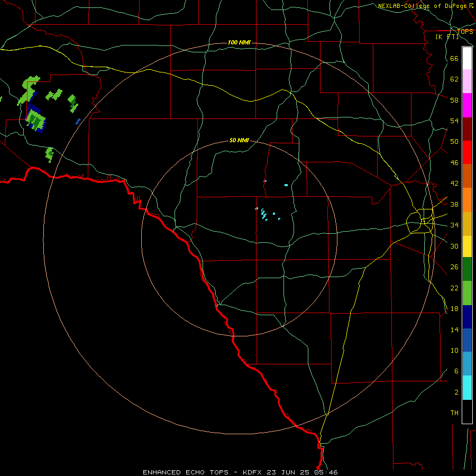Click the '50 NMI' range ring label
476x476 pixels.
pos(239,140)
